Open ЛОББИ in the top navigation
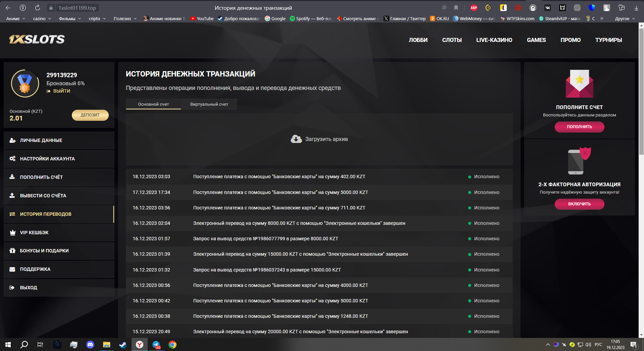Image resolution: width=644 pixels, height=351 pixels. click(x=418, y=40)
